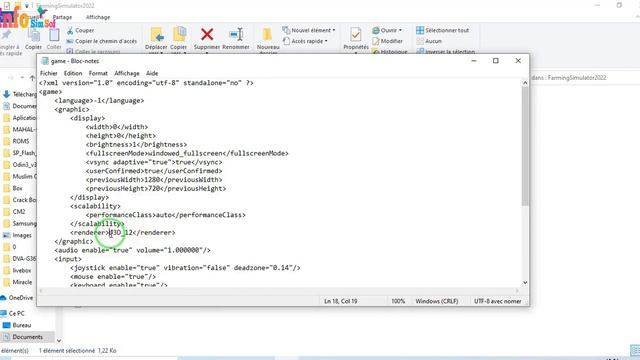Open the Aide menu in Bloc-notes
This screenshot has height=360, width=640.
click(x=152, y=73)
